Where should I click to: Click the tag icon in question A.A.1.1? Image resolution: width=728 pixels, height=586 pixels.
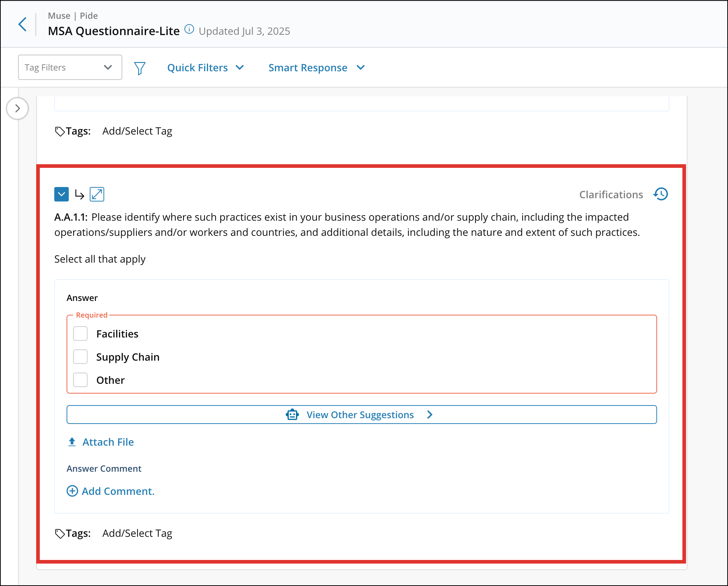[60, 534]
